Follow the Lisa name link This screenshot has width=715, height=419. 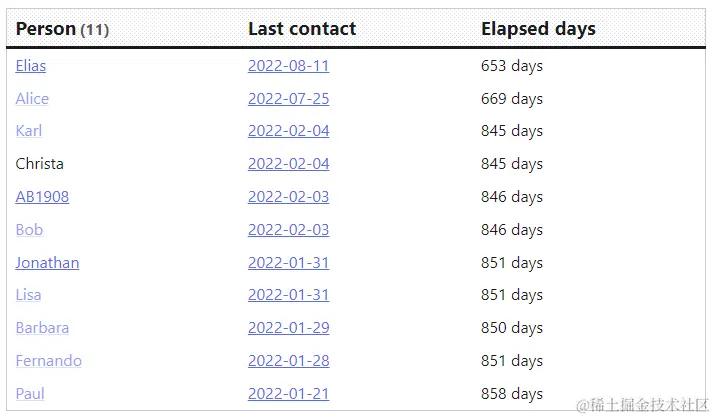tap(28, 295)
